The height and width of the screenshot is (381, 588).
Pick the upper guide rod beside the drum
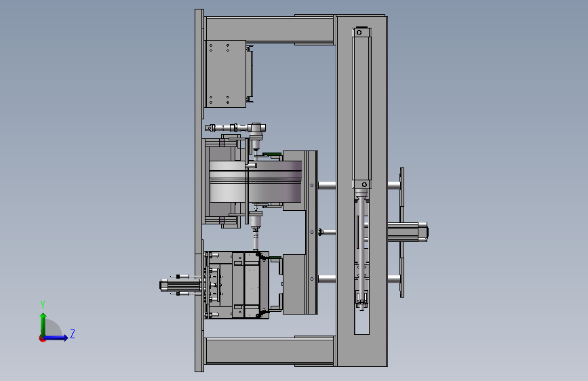pyautogui.click(x=327, y=185)
